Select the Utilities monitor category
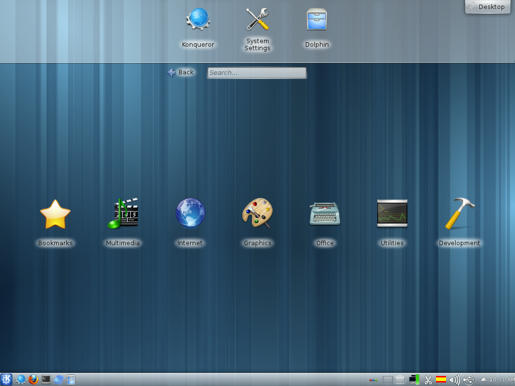Image resolution: width=515 pixels, height=386 pixels. tap(392, 223)
